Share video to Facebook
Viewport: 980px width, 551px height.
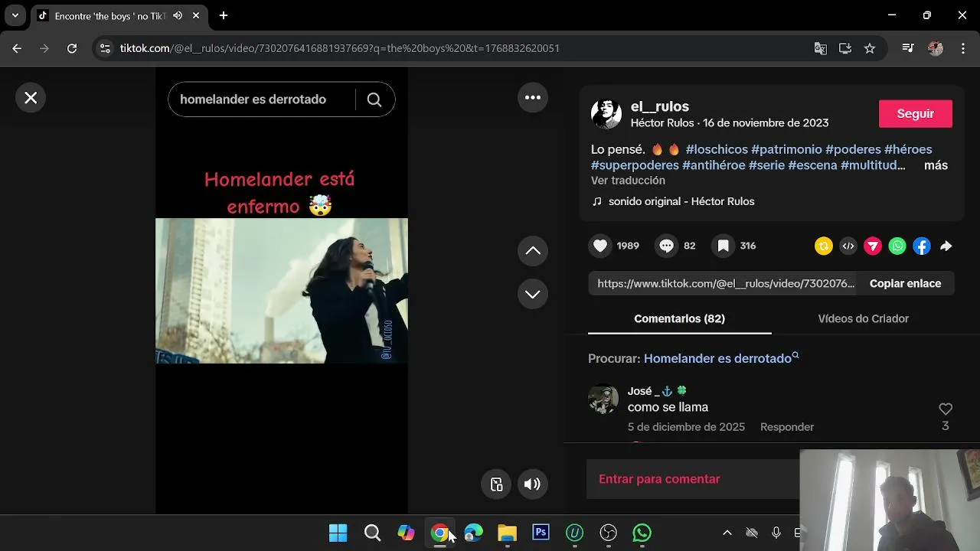tap(922, 246)
